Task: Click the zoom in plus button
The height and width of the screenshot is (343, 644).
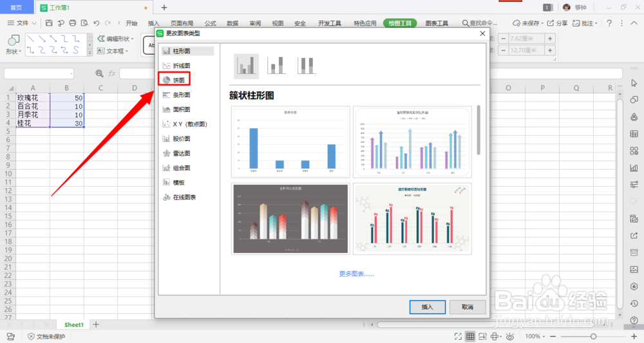Action: click(634, 337)
